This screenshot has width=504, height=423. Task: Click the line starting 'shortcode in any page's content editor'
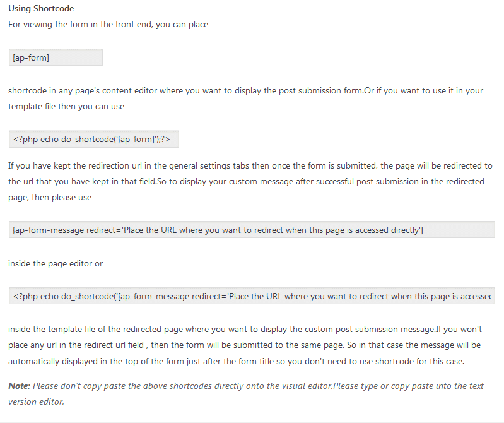245,91
